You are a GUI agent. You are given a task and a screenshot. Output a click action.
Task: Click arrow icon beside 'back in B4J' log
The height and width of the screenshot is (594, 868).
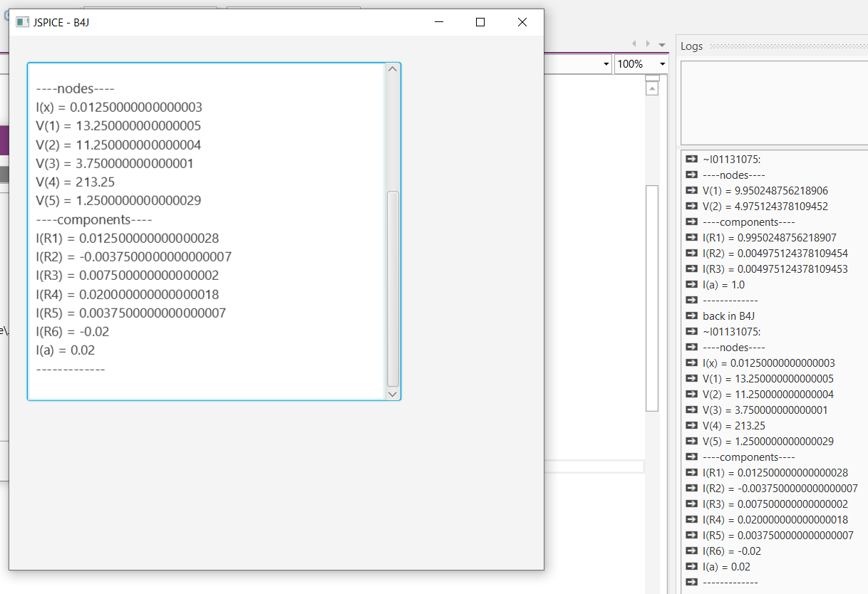tap(691, 316)
